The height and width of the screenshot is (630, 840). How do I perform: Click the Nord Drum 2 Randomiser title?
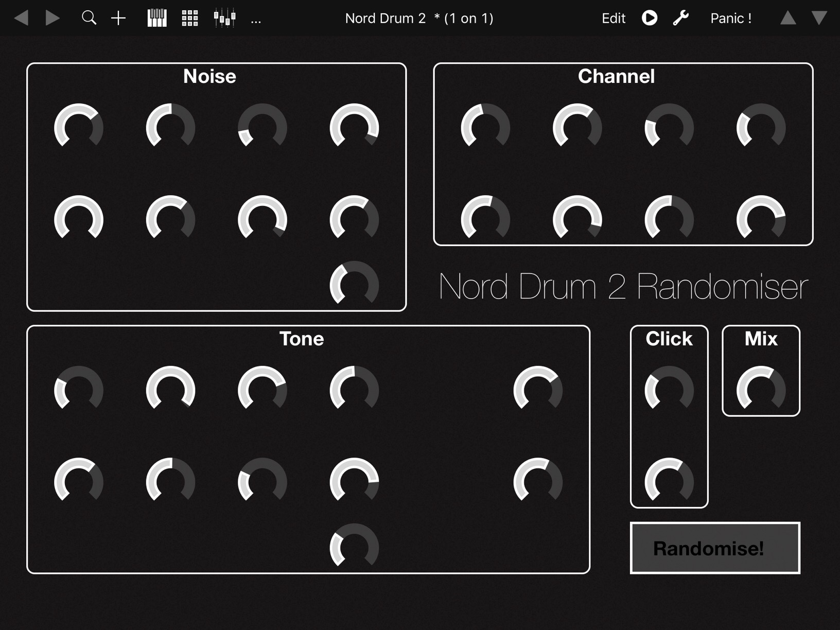[x=623, y=286]
